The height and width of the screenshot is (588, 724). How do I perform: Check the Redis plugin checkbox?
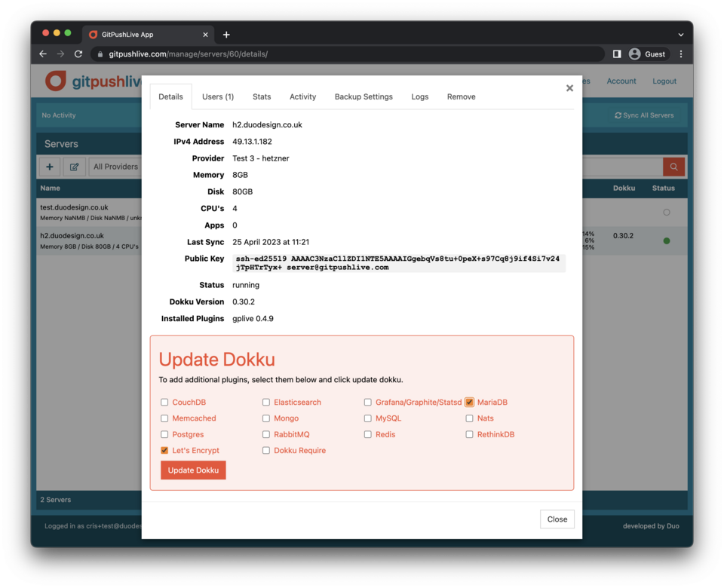[x=367, y=434]
